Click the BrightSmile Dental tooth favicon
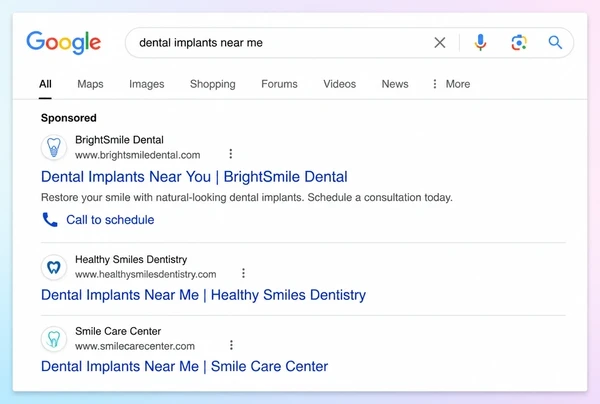This screenshot has height=404, width=600. point(54,147)
